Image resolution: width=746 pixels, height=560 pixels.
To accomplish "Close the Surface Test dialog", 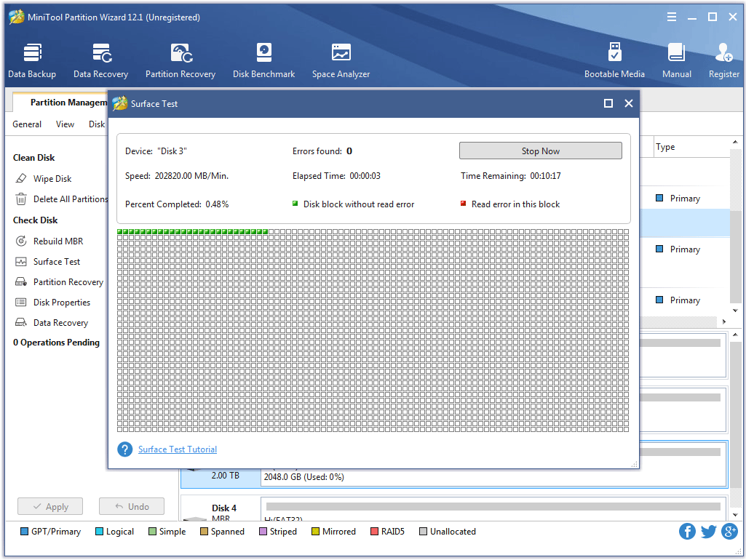I will 629,103.
